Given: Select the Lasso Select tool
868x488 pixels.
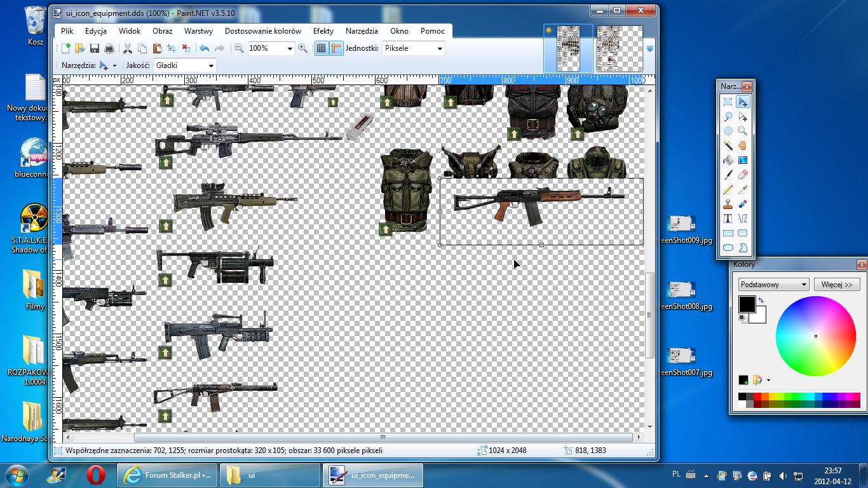Looking at the screenshot, I should [728, 116].
